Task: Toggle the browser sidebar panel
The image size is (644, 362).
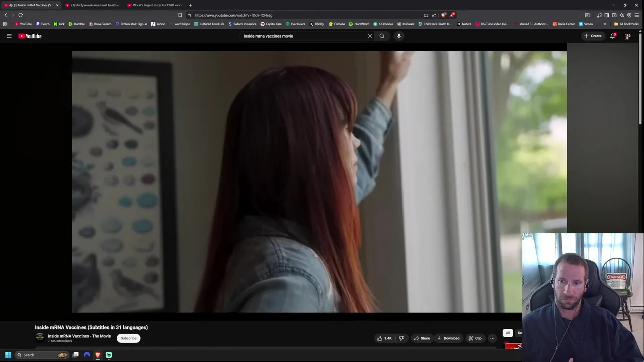Action: coord(607,15)
